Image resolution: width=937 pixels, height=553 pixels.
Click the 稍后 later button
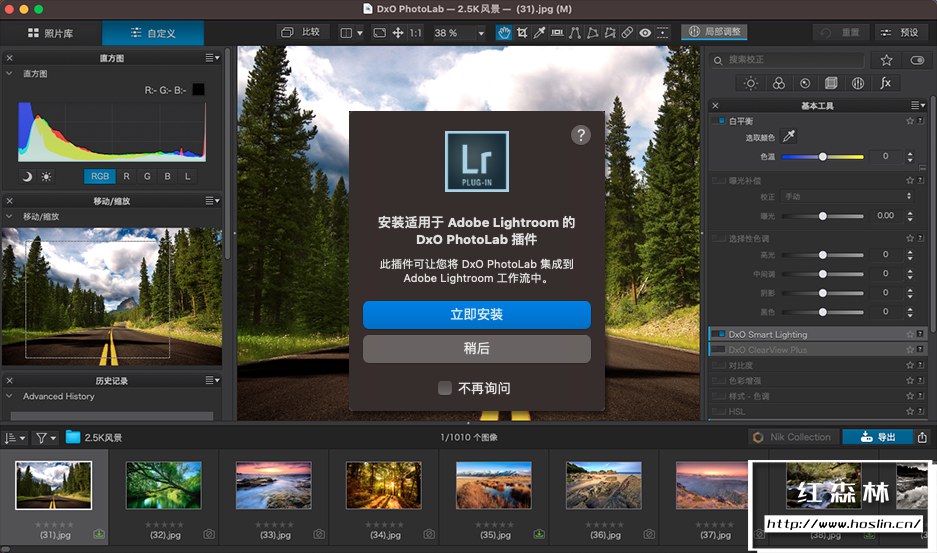point(476,349)
